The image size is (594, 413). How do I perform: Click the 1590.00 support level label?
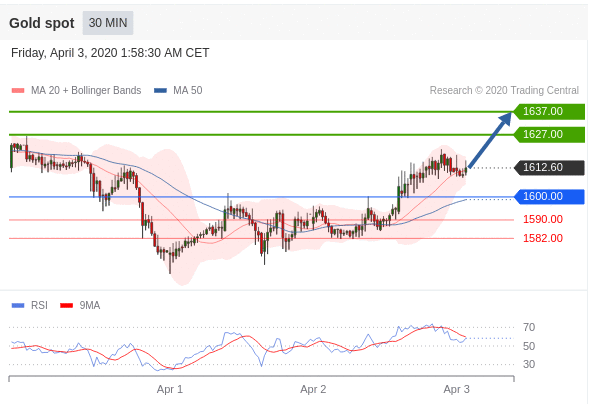[x=543, y=219]
